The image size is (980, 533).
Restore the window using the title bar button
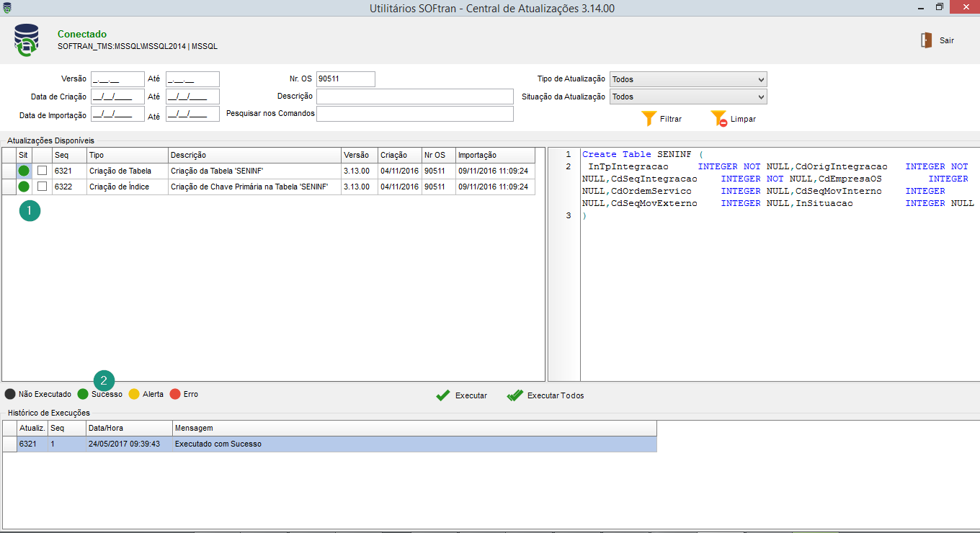940,7
